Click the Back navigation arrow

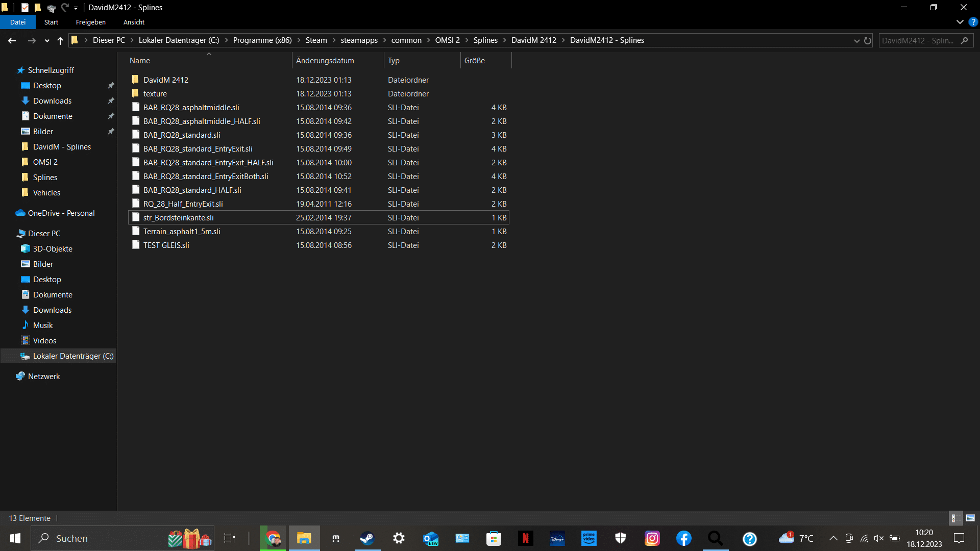(12, 40)
